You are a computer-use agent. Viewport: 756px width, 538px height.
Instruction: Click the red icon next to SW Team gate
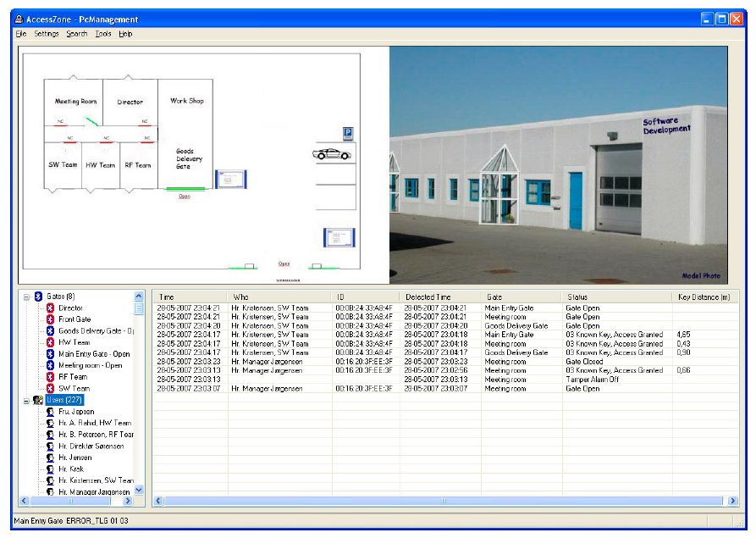[x=50, y=388]
